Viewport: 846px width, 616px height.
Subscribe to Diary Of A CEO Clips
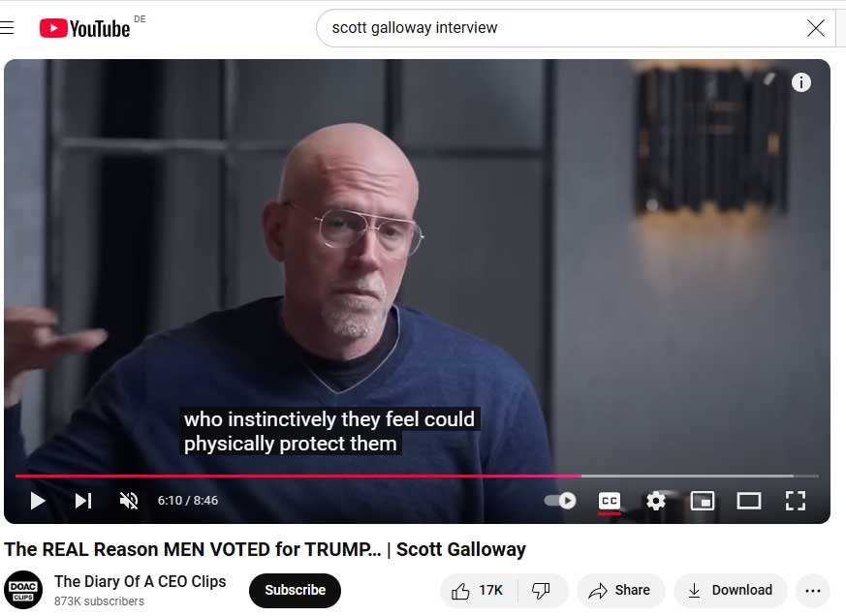(295, 590)
